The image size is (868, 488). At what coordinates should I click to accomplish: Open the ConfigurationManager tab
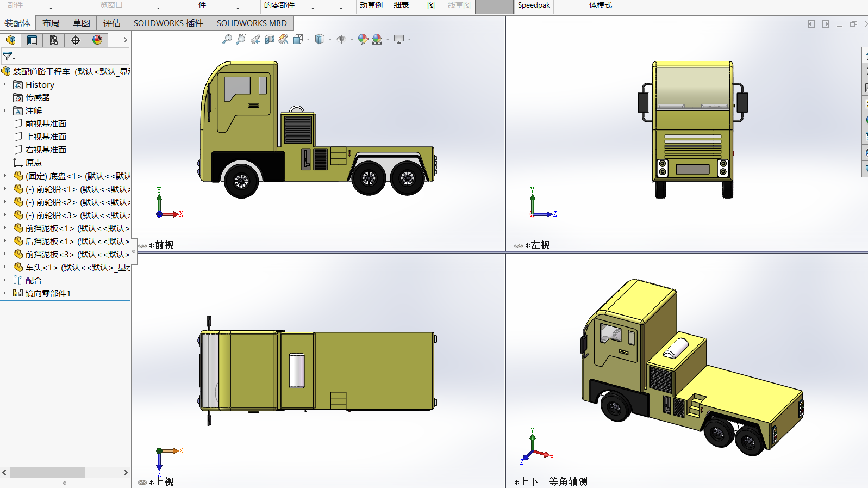coord(54,40)
